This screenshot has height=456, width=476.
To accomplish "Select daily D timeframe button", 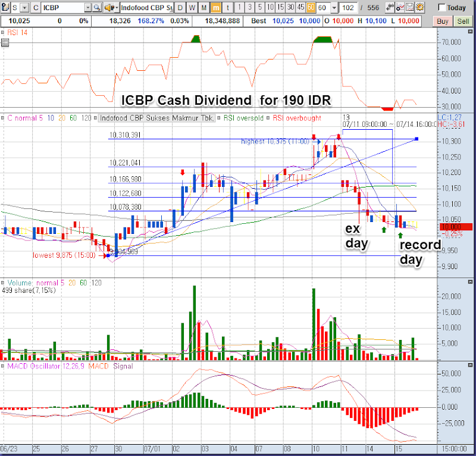I will [180, 7].
